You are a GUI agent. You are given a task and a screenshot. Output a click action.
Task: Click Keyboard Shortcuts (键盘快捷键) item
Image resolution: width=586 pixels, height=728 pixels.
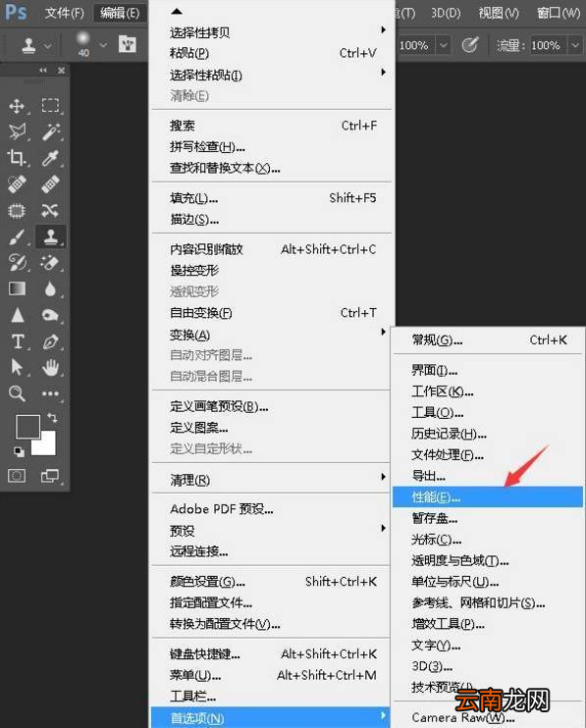[272, 653]
